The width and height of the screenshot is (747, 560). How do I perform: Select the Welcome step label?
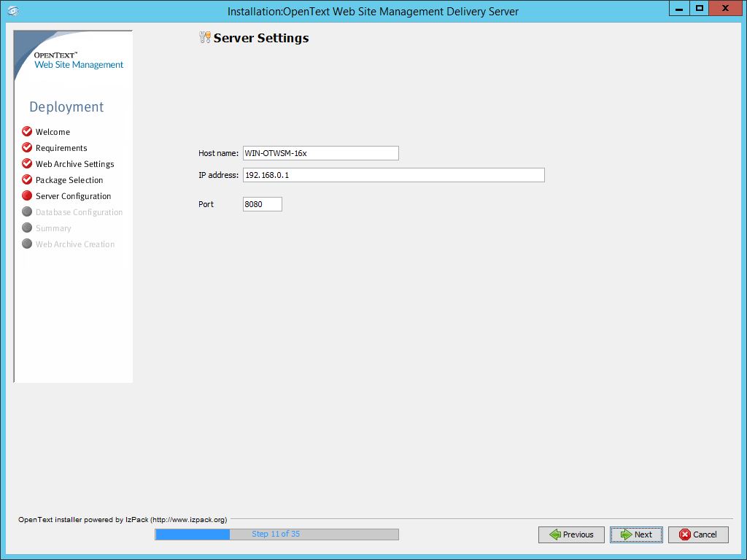[53, 132]
